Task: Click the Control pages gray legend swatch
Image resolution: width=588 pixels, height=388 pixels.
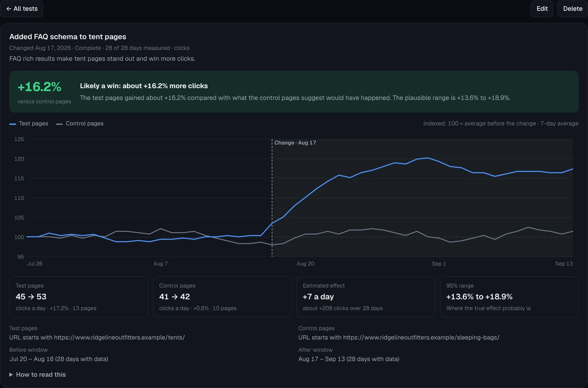Action: [59, 124]
